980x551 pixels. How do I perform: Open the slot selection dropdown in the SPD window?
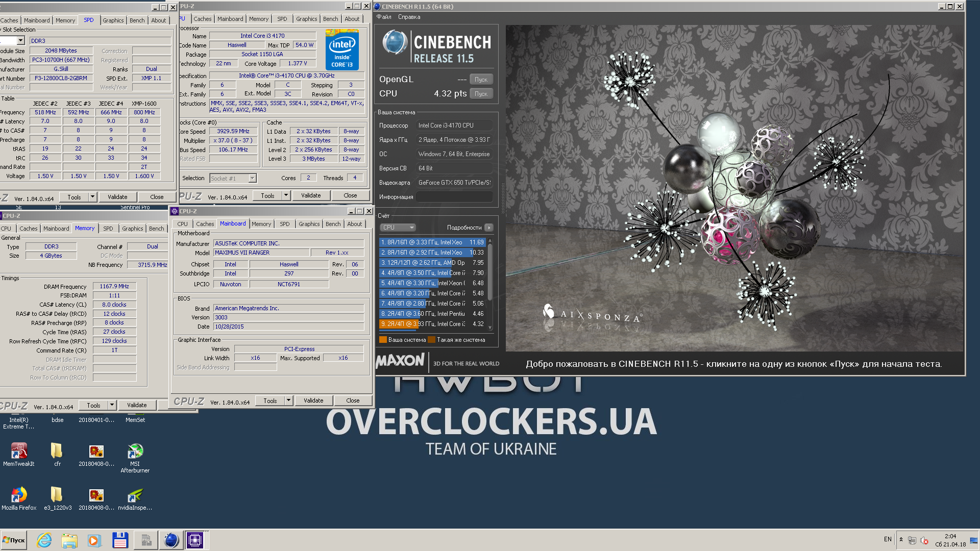click(20, 40)
